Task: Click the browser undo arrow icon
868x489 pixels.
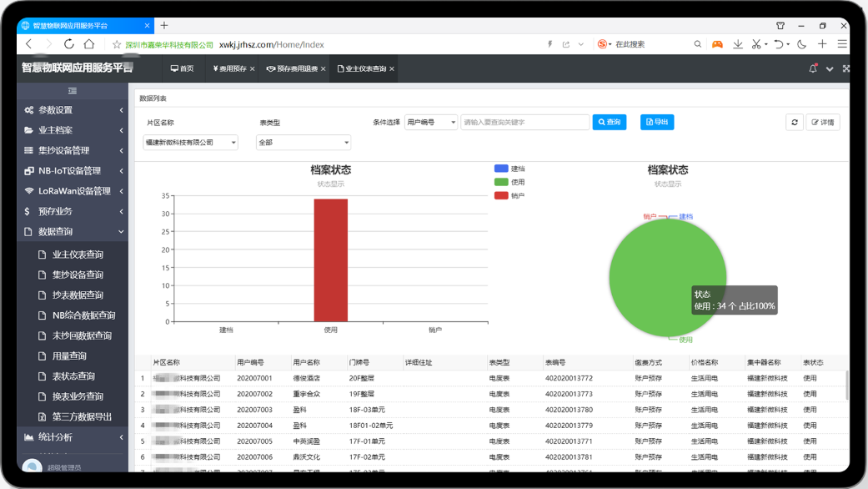Action: (778, 43)
